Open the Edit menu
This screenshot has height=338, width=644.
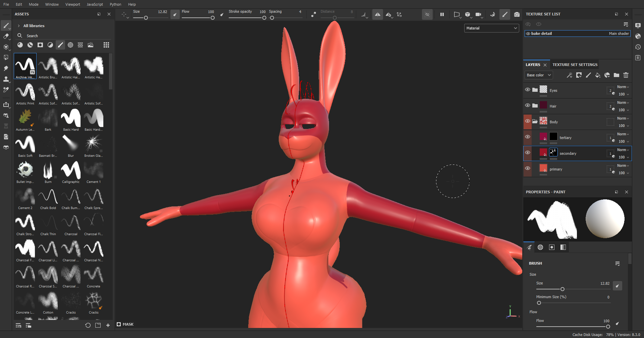[x=19, y=4]
